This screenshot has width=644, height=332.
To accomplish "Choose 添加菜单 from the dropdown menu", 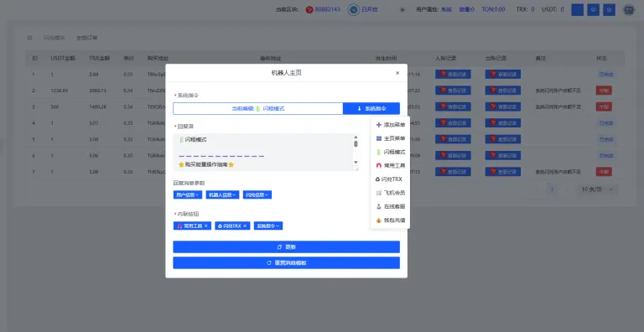I will pos(390,124).
